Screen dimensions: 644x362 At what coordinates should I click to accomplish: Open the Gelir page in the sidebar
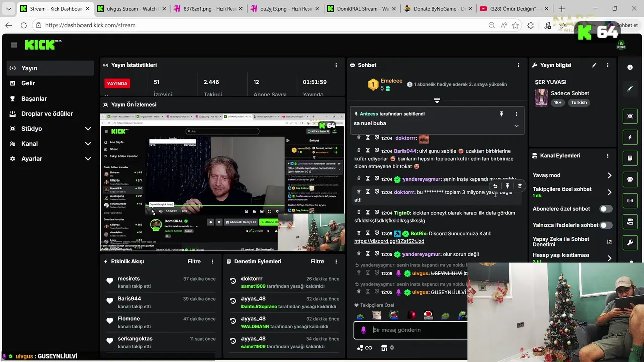(50, 83)
